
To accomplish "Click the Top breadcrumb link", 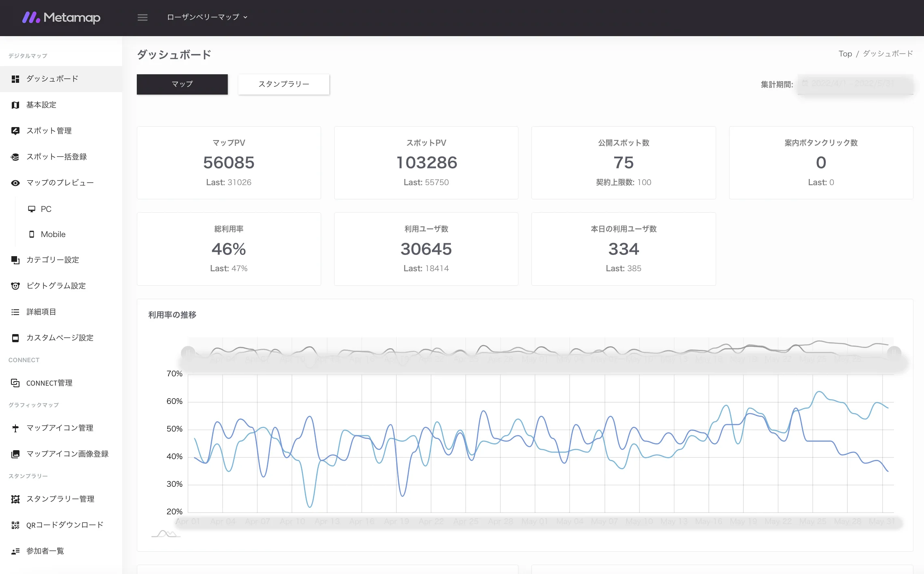I will tap(845, 54).
